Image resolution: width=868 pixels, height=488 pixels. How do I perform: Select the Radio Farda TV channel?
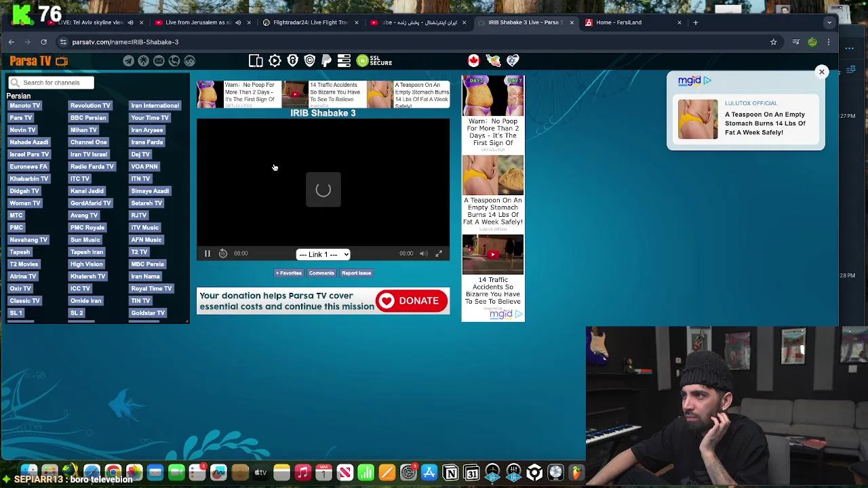(92, 167)
